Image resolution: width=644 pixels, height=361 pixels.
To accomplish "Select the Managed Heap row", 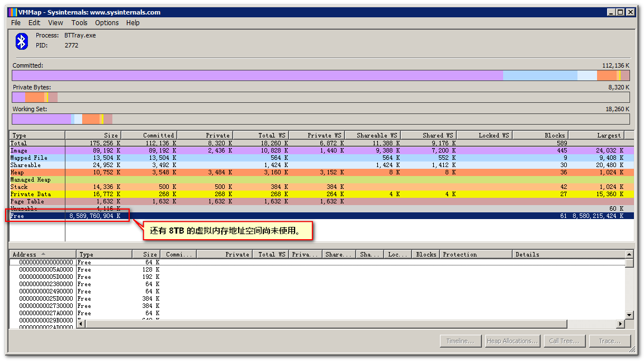I will coord(321,180).
